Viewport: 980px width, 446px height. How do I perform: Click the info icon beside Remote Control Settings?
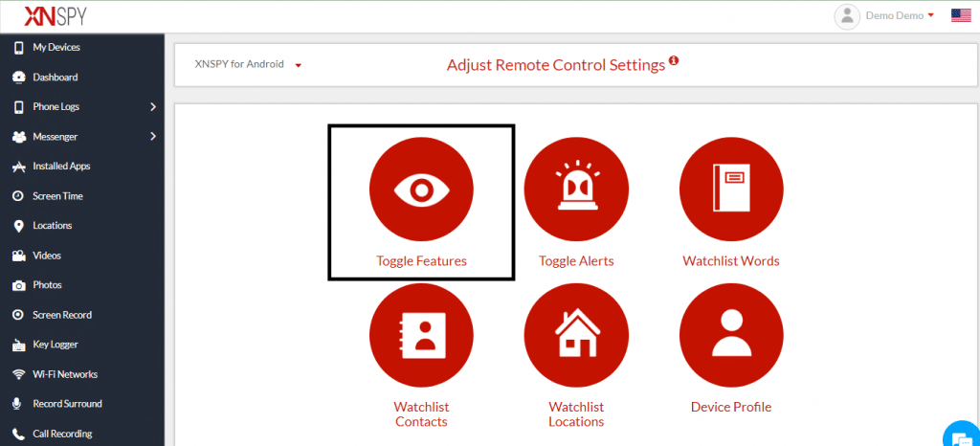pos(674,61)
